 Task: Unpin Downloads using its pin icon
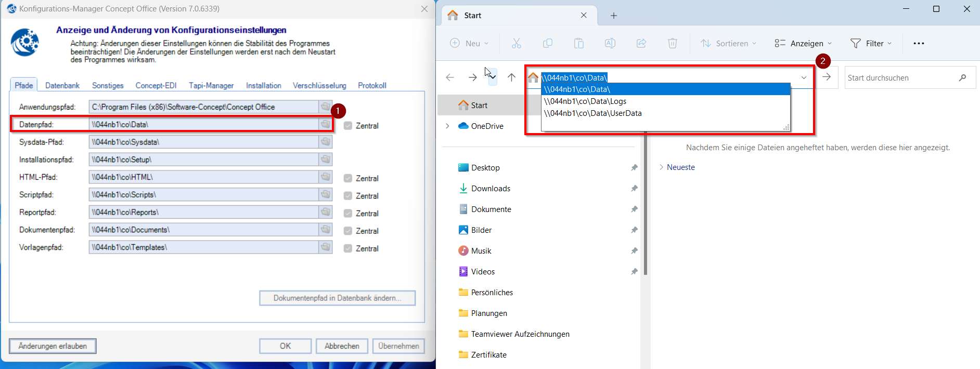(634, 188)
